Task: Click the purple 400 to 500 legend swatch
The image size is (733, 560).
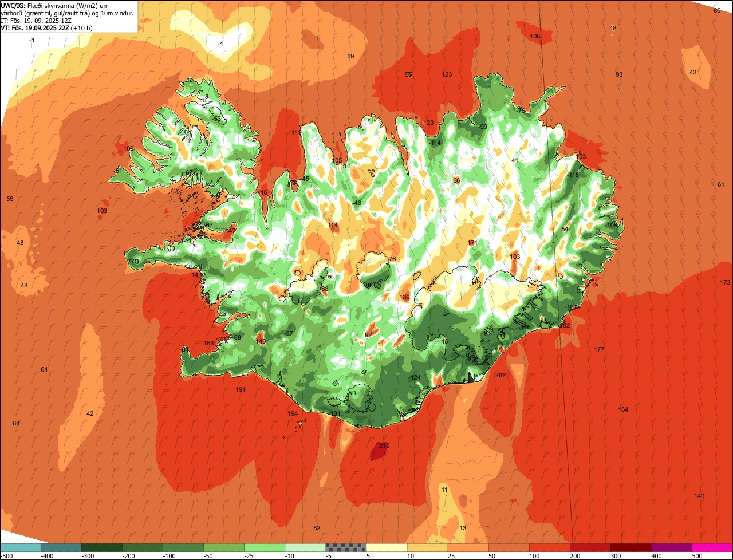Action: pos(671,547)
